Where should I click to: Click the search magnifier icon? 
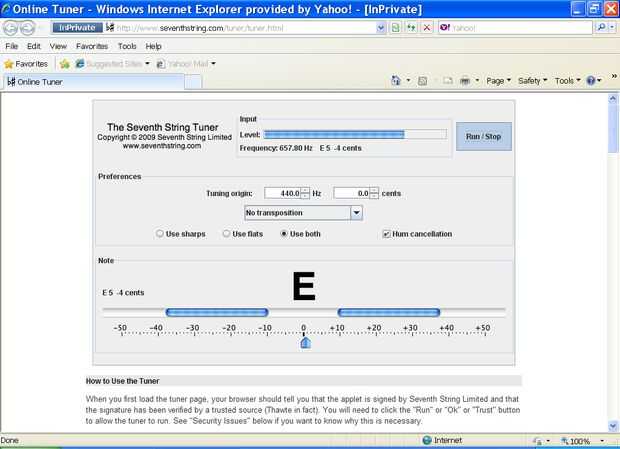point(601,27)
